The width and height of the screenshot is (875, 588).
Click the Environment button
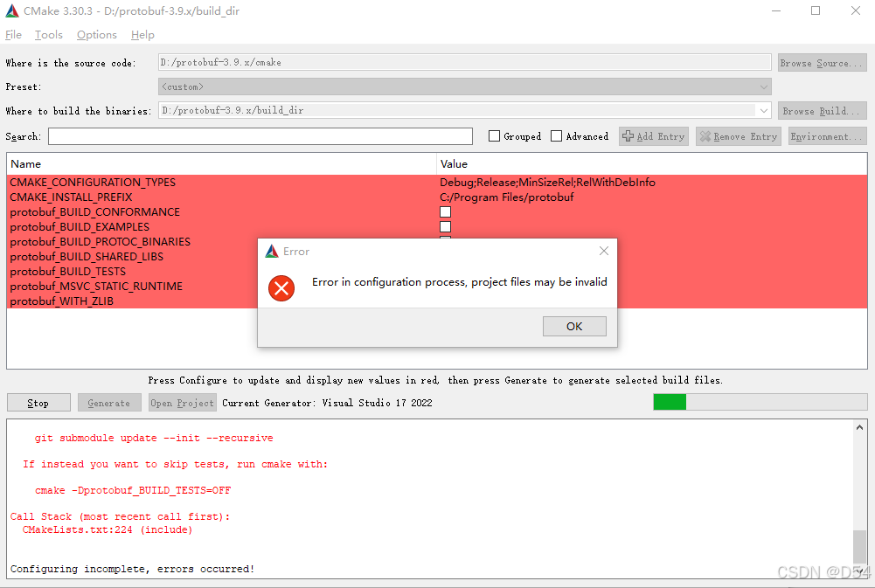click(x=828, y=136)
